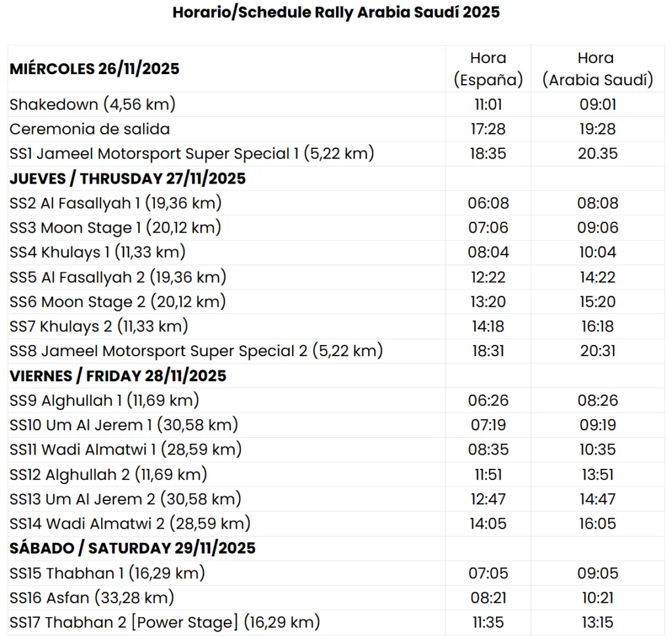The width and height of the screenshot is (672, 644).
Task: Select the SS17 Thabhan 2 Power Stage row
Action: coord(165,622)
